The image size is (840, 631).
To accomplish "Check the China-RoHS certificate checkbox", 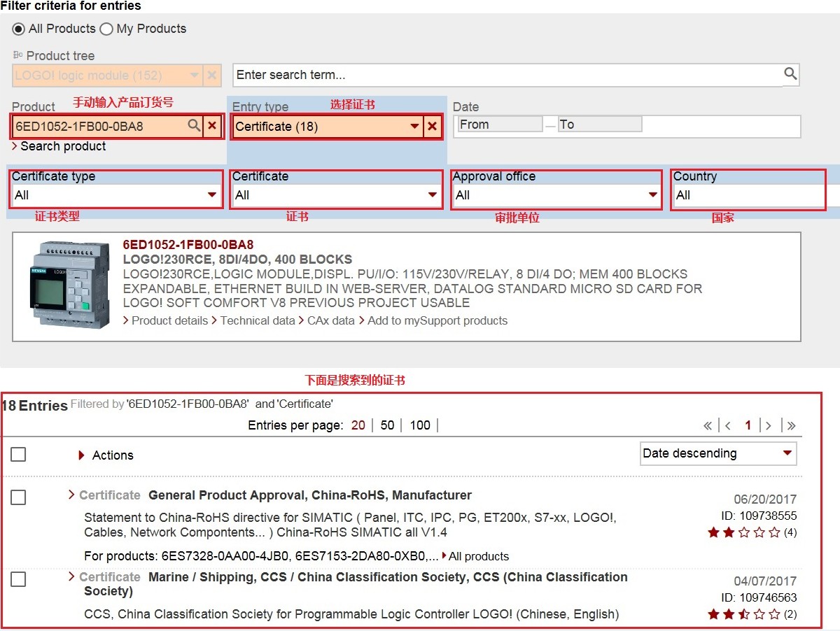I will (18, 497).
